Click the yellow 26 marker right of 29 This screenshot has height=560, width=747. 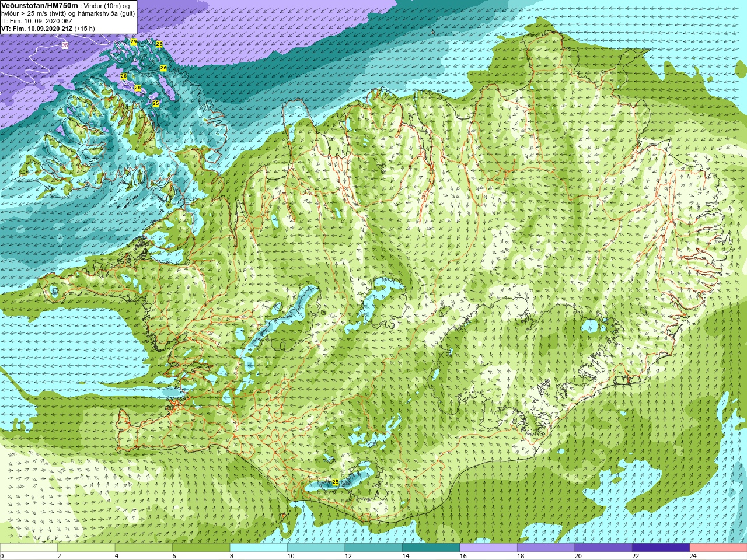coord(159,44)
